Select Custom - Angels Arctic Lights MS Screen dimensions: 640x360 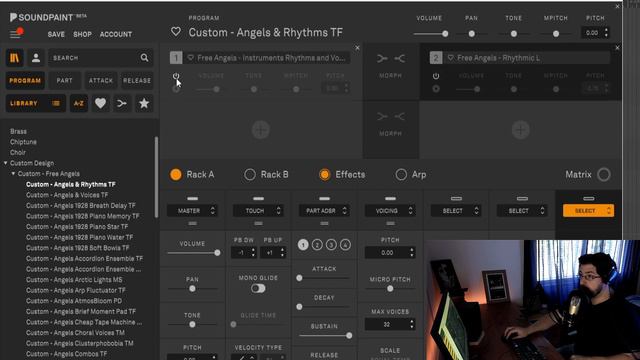pos(74,280)
